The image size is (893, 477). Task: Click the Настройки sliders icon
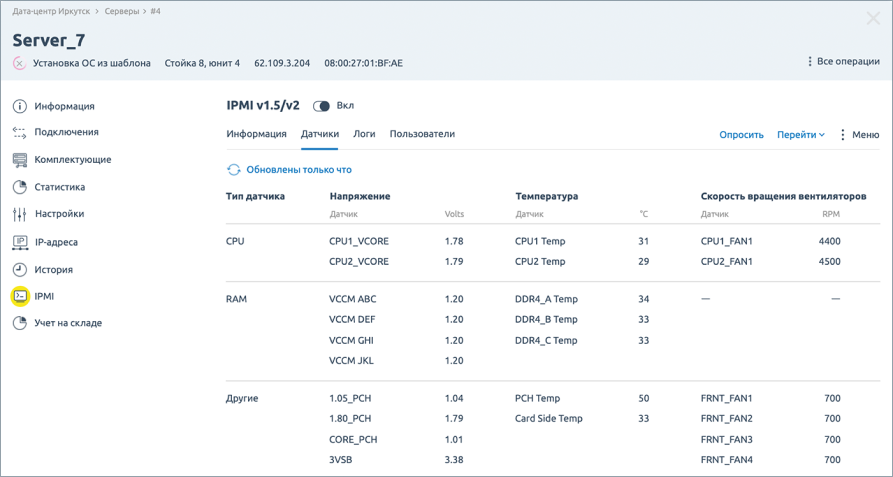point(20,214)
